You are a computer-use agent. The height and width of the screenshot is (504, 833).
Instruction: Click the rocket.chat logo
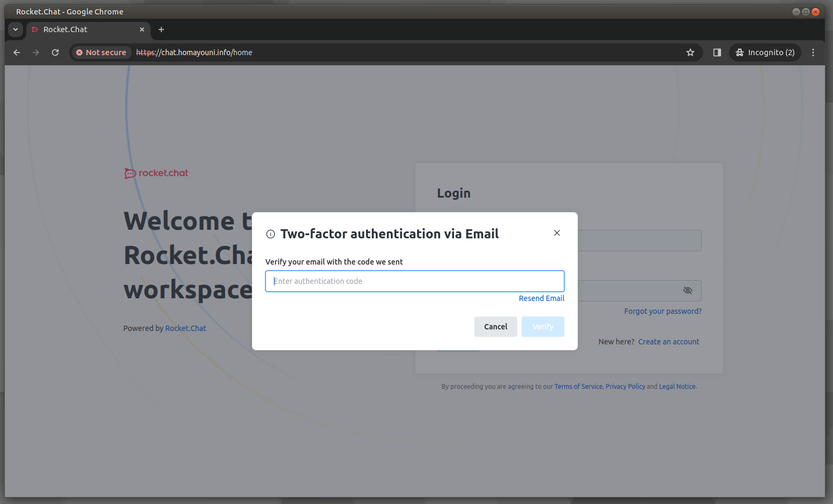click(156, 173)
